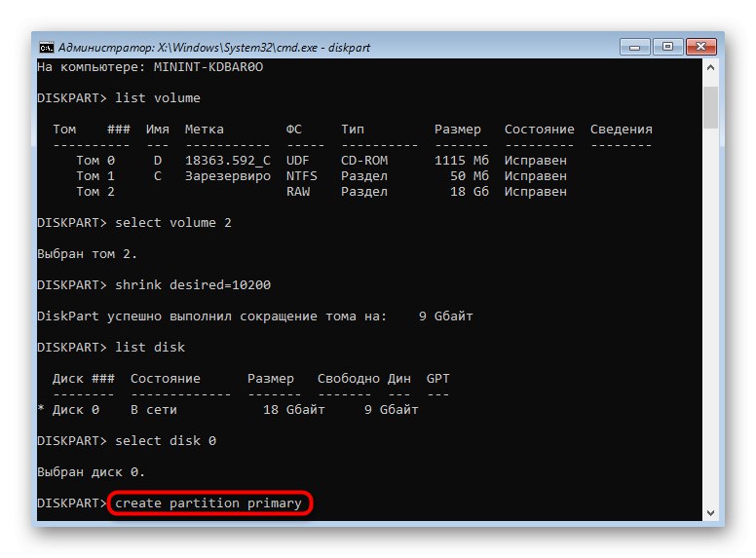Image resolution: width=756 pixels, height=558 pixels.
Task: Click the 'Размер' header in volume table
Action: [x=458, y=130]
